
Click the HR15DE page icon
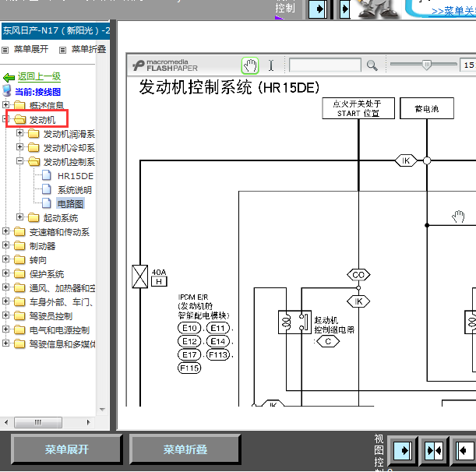point(47,175)
